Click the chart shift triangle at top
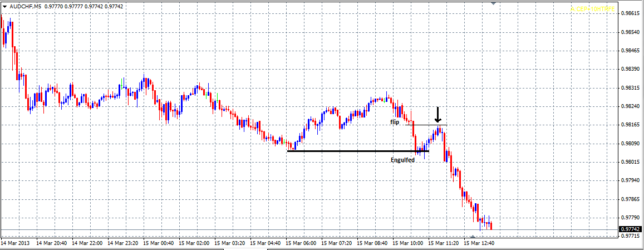The image size is (644, 250). (x=493, y=3)
